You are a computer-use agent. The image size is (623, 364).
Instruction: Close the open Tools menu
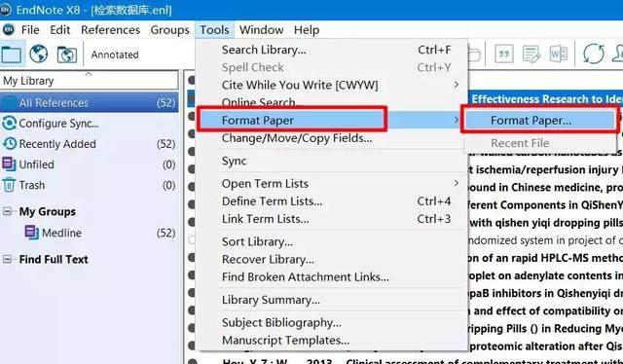click(214, 30)
